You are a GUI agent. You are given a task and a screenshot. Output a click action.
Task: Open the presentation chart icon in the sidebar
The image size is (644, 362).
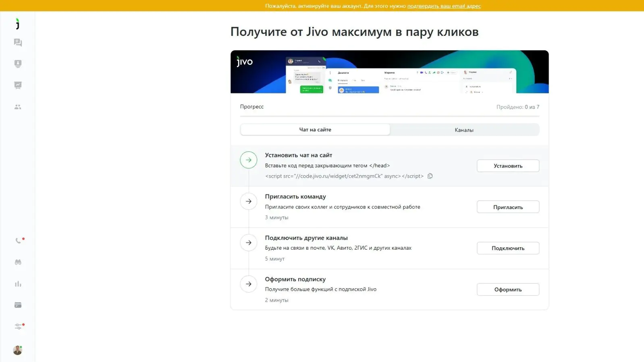18,85
